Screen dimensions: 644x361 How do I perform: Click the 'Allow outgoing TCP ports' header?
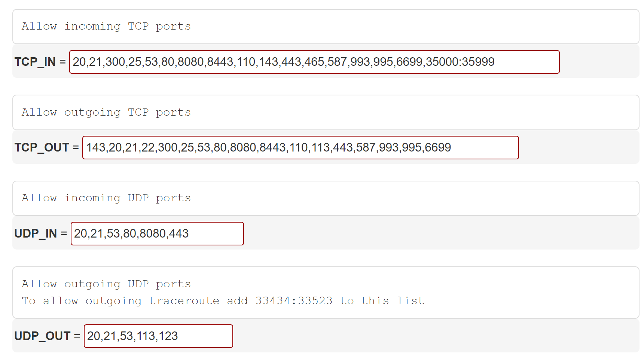(106, 112)
